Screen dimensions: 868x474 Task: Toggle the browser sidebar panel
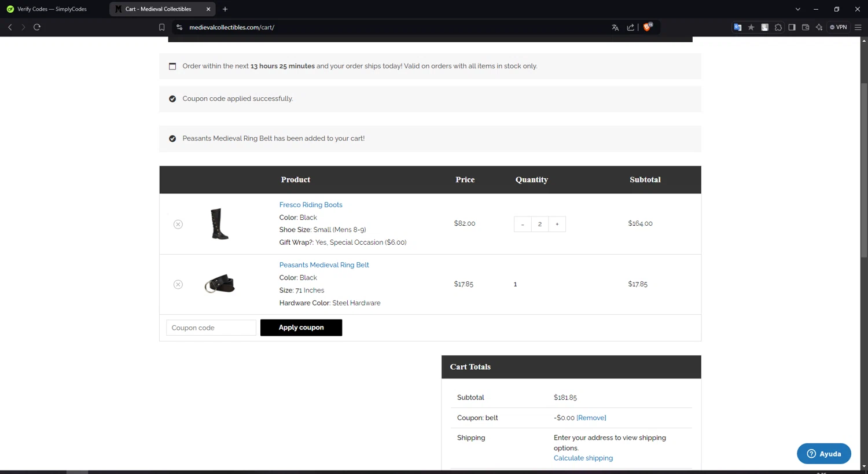pyautogui.click(x=792, y=27)
